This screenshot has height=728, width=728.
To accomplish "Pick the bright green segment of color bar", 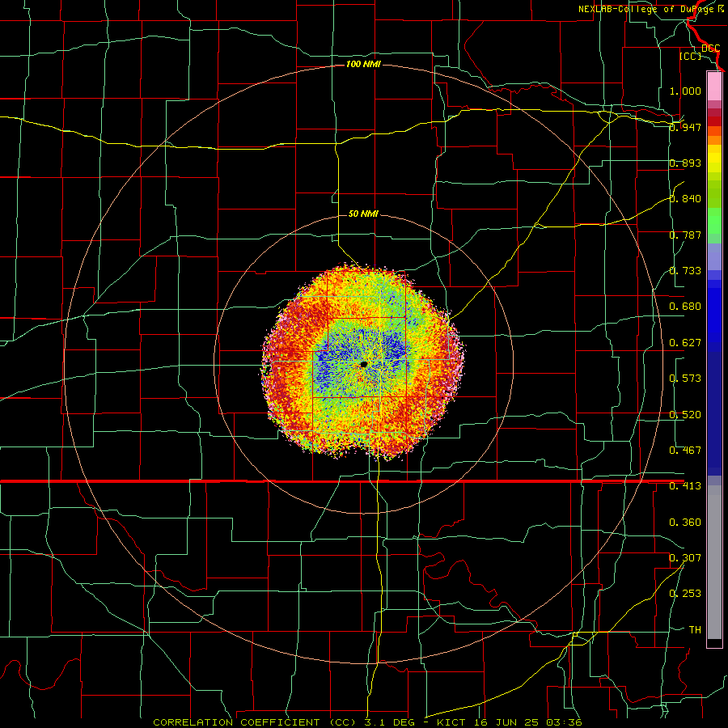I will [714, 221].
